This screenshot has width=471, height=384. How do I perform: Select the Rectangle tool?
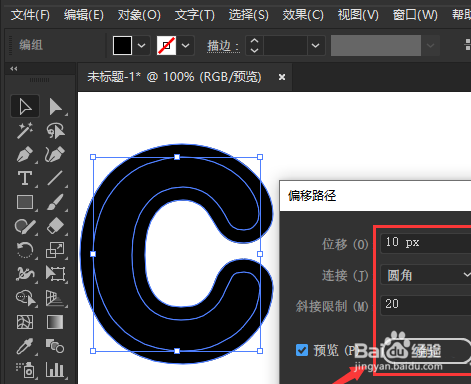(x=25, y=202)
